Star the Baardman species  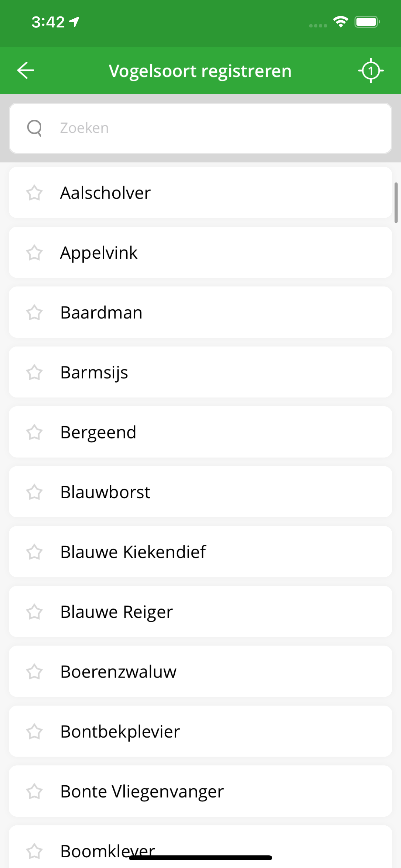coord(34,312)
